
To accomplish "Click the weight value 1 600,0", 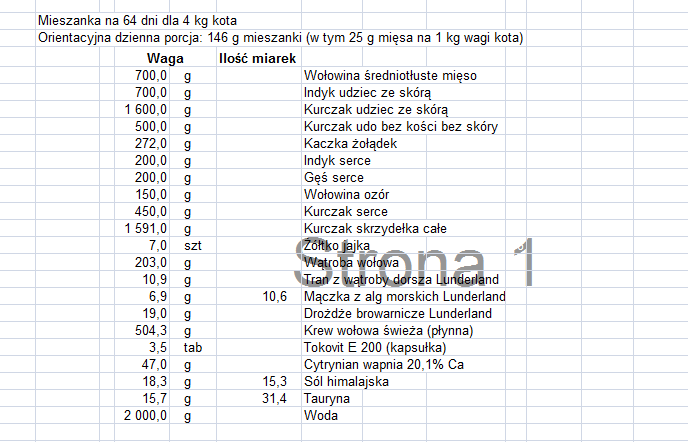I will click(145, 110).
